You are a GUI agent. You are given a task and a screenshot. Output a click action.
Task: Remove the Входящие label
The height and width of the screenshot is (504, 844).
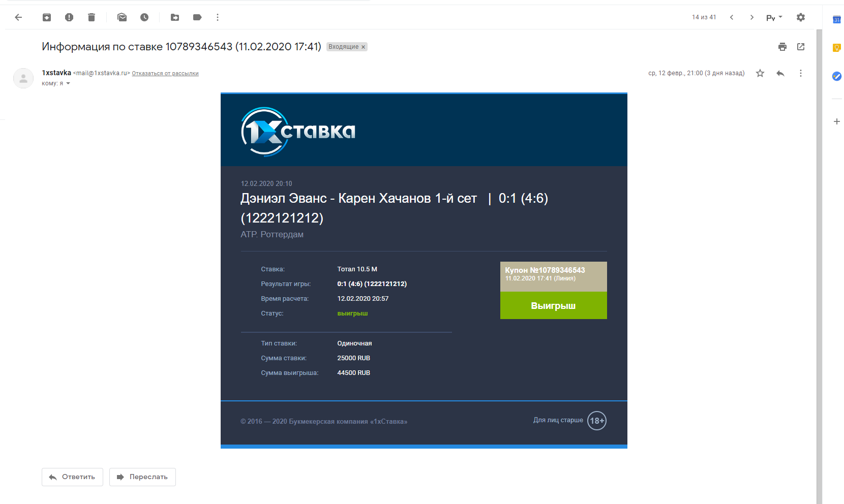pyautogui.click(x=363, y=47)
